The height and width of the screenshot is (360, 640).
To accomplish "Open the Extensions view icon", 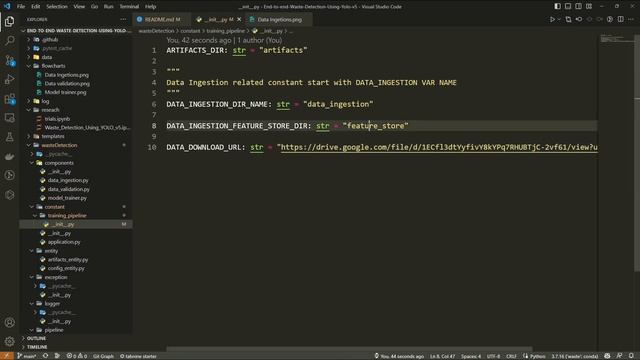I will [9, 99].
